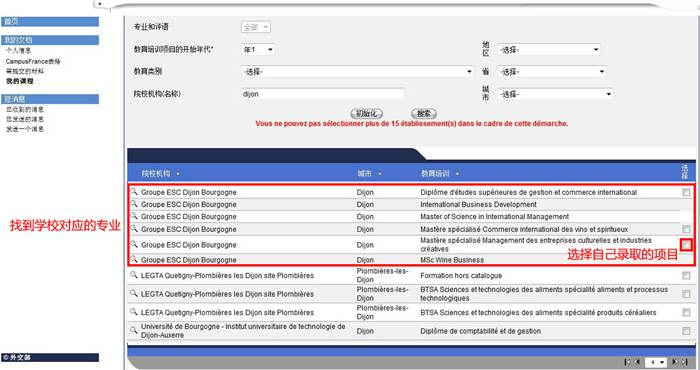The image size is (700, 370).
Task: Open details magnifier for Master of Science in International Management
Action: coord(134,216)
